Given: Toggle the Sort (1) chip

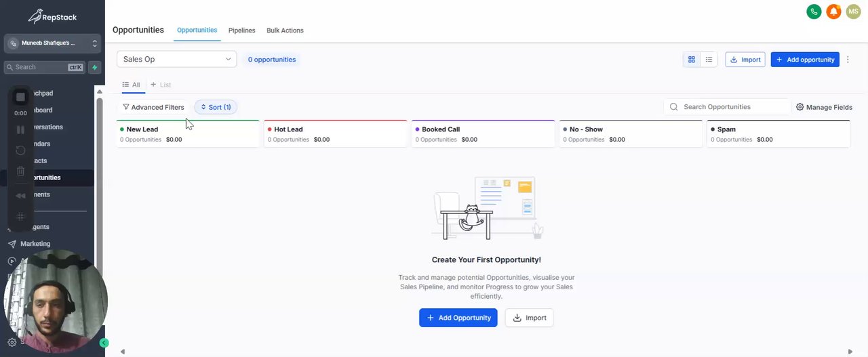Looking at the screenshot, I should point(216,107).
